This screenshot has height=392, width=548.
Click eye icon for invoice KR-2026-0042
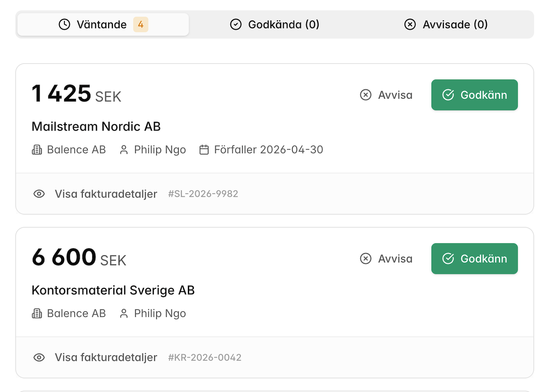pyautogui.click(x=39, y=358)
